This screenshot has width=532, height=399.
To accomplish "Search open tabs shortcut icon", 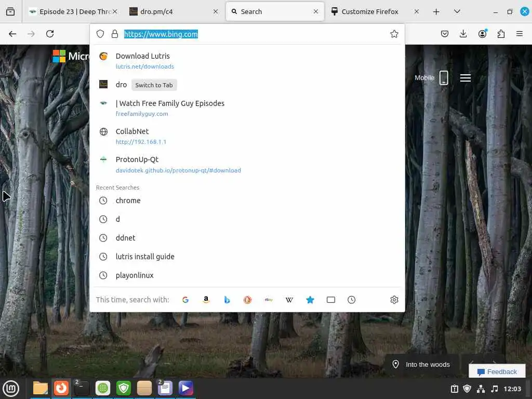I will point(331,300).
